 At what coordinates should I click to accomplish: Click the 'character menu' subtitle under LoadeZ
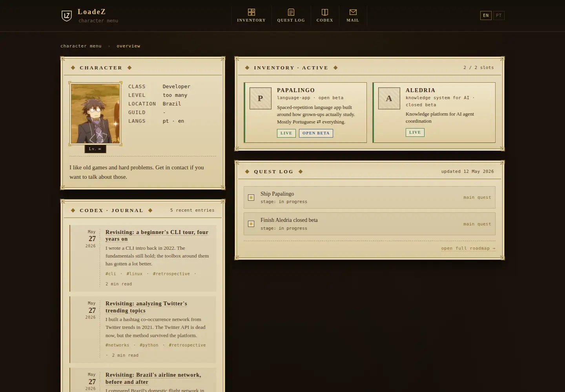(x=98, y=21)
